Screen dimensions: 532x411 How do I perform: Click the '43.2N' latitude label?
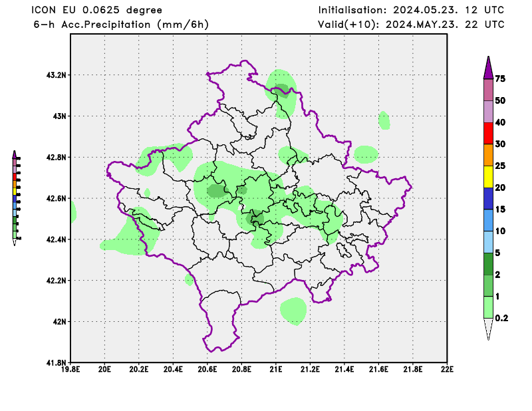57,75
